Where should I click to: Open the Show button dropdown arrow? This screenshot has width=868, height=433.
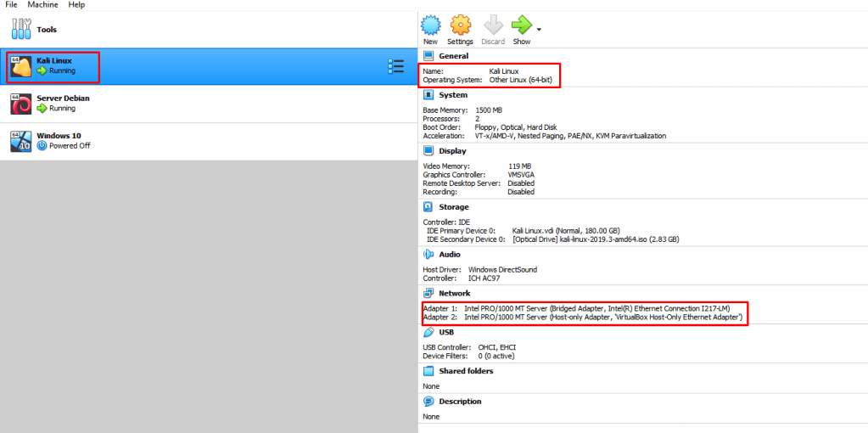(539, 30)
